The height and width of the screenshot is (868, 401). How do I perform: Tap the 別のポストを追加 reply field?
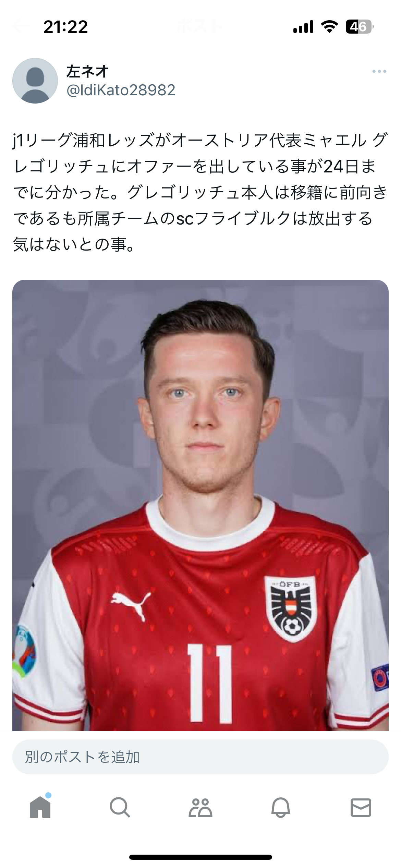point(200,757)
